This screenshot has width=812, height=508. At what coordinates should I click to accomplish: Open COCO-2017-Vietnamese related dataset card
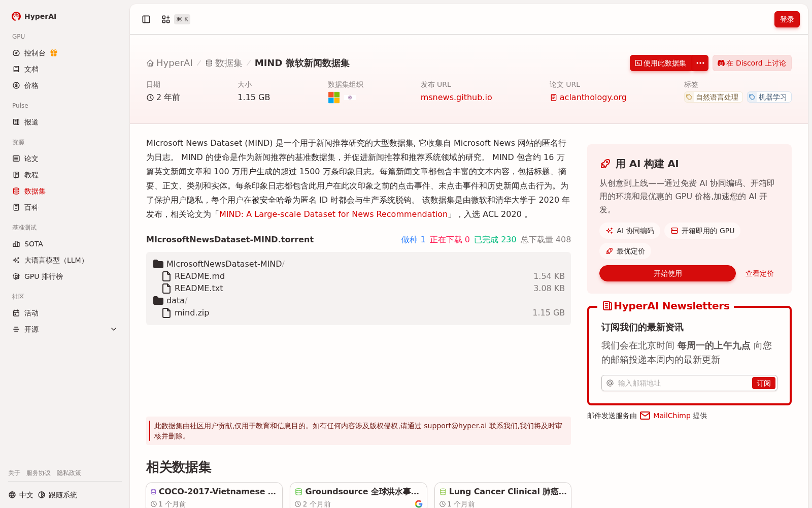(x=214, y=495)
